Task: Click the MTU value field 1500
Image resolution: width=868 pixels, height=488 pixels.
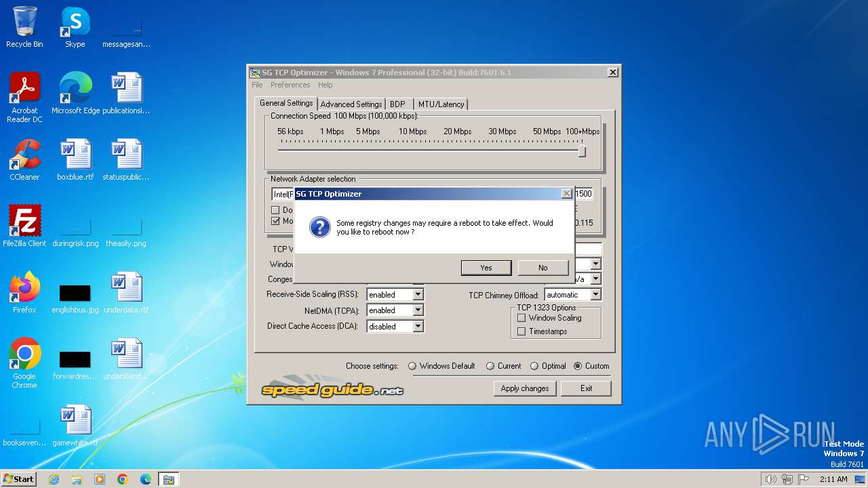Action: point(583,194)
